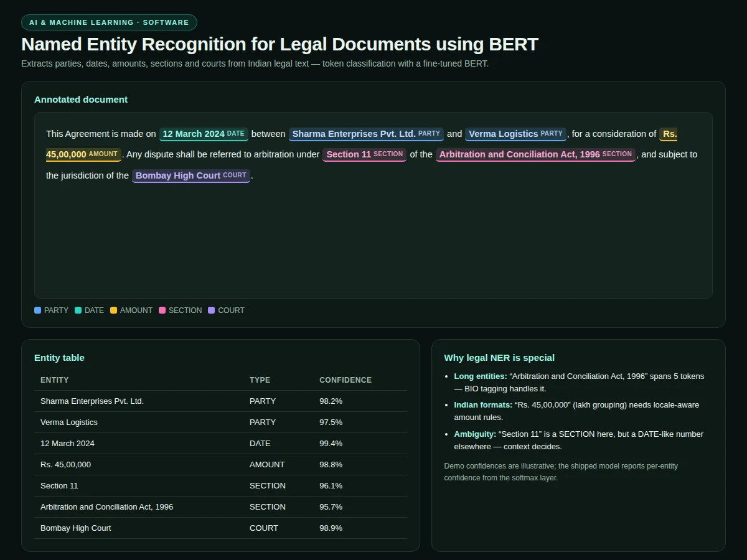
Task: Click the COURT legend color swatch
Action: (212, 310)
